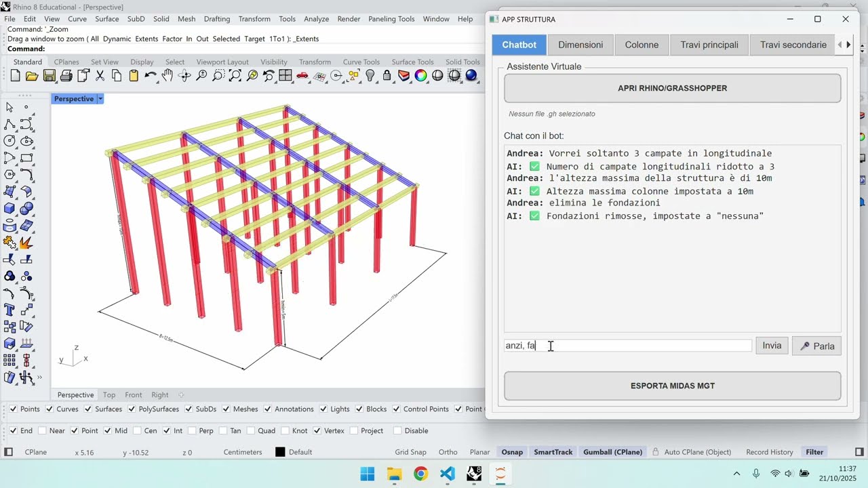Click the New file icon in Rhino toolbar
This screenshot has height=488, width=868.
point(15,76)
